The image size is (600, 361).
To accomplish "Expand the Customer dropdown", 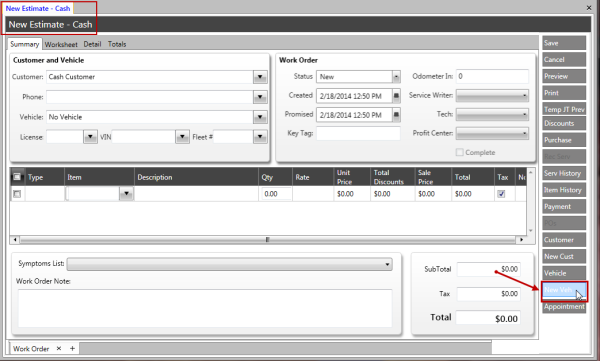I will (x=260, y=77).
